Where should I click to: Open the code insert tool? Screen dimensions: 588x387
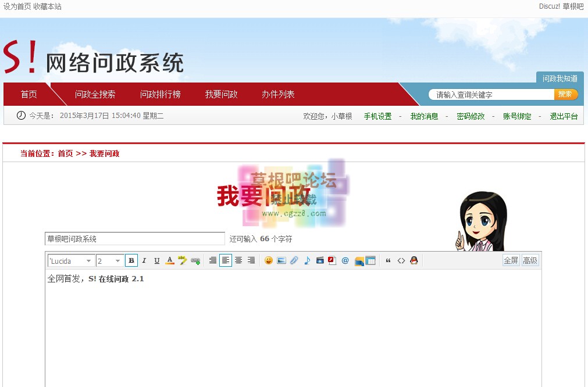point(401,260)
